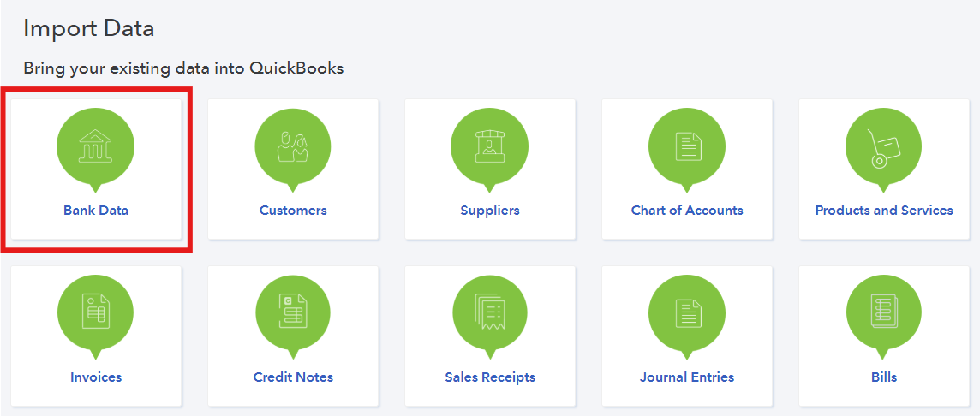Image resolution: width=980 pixels, height=416 pixels.
Task: Open the Chart of Accounts link
Action: pos(687,210)
